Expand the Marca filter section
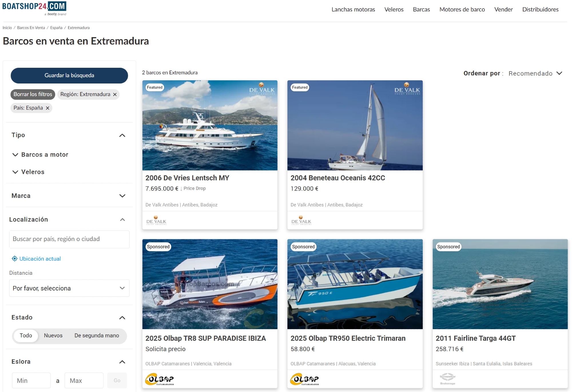This screenshot has width=572, height=392. tap(122, 196)
